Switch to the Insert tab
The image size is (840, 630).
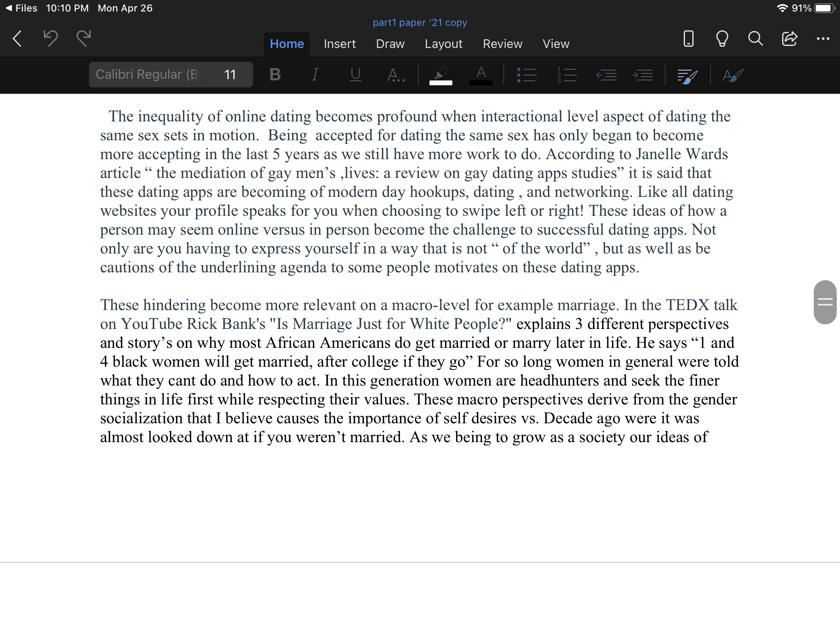[x=340, y=44]
